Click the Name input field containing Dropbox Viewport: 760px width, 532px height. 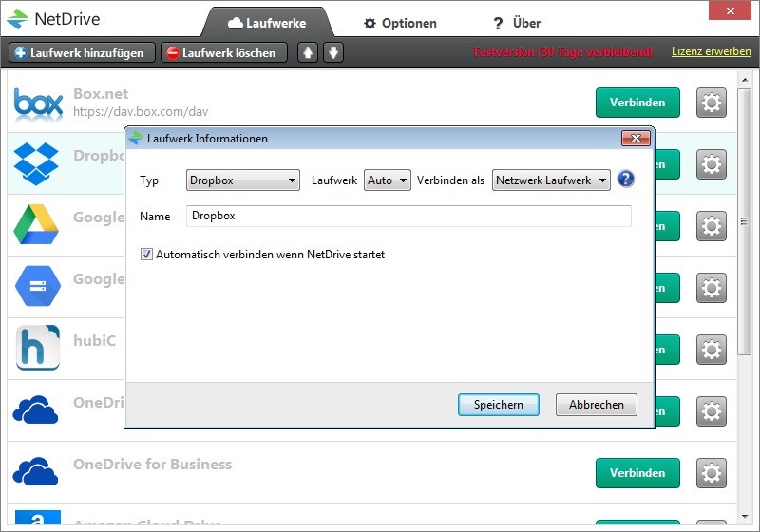(x=408, y=216)
